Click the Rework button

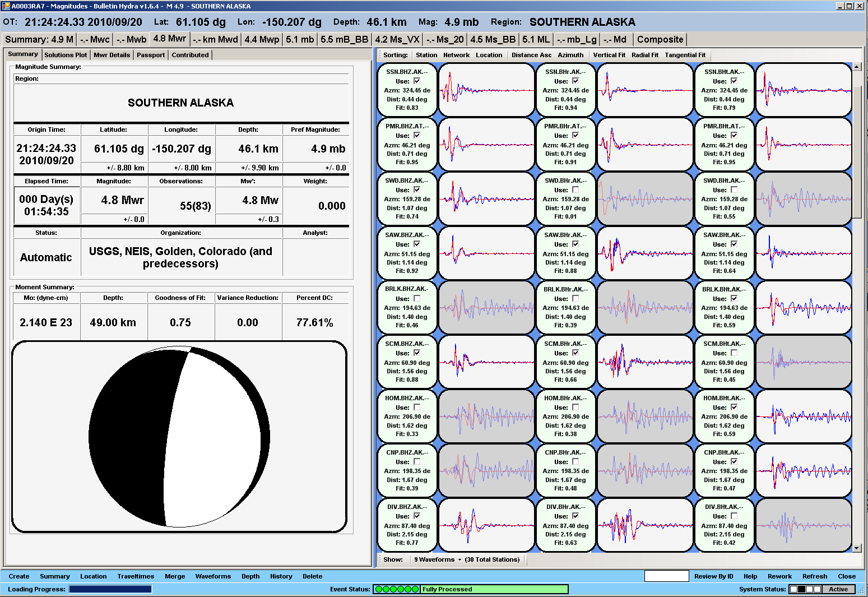tap(779, 576)
